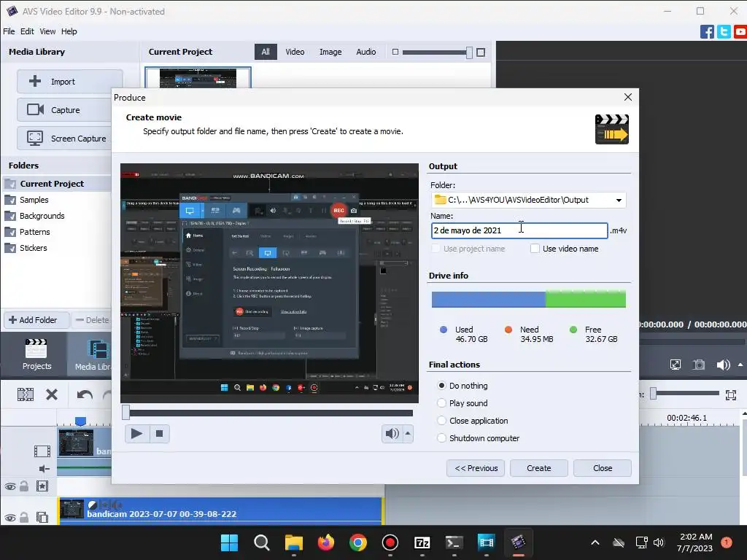Screen dimensions: 747x560
Task: Open Firefox from the taskbar
Action: point(326,542)
